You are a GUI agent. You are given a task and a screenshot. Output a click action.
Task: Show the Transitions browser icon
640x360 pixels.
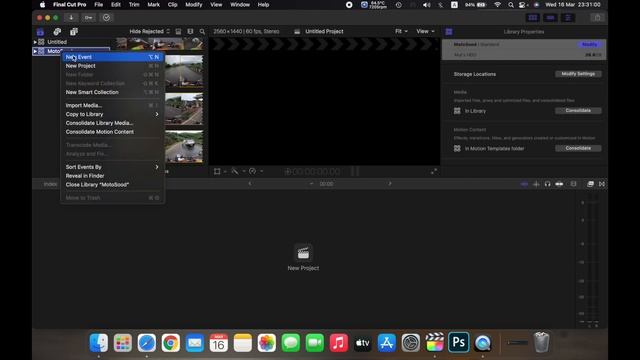point(602,184)
